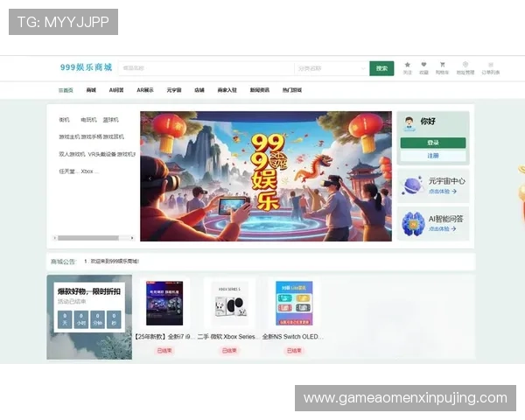
Task: Click the 注册 button
Action: (x=433, y=156)
